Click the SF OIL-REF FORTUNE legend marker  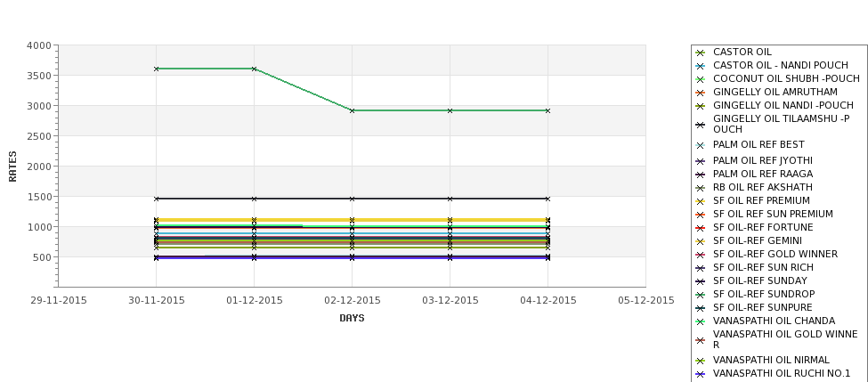(701, 228)
